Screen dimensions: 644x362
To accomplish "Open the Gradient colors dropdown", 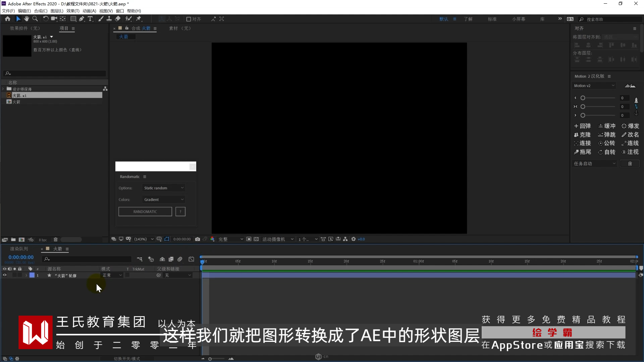I will (164, 200).
